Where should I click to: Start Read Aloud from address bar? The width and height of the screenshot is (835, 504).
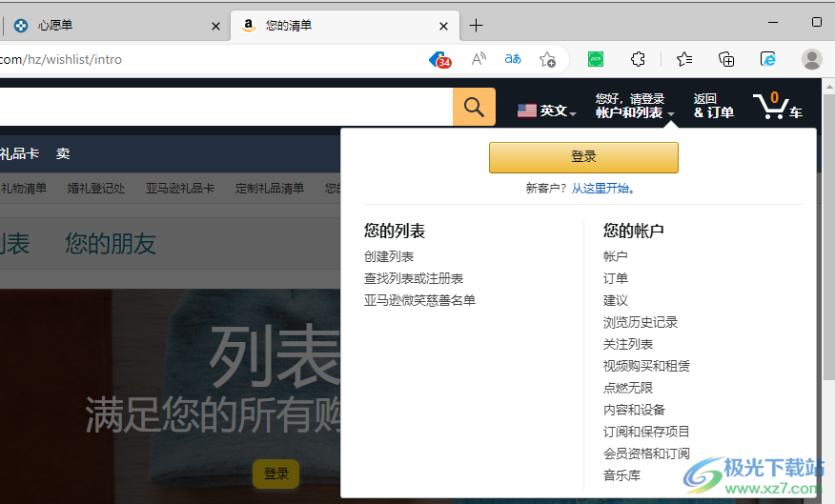point(479,59)
